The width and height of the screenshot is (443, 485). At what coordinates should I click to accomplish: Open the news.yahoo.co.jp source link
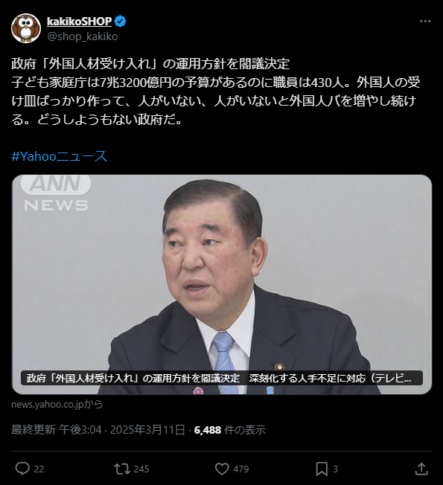[57, 404]
